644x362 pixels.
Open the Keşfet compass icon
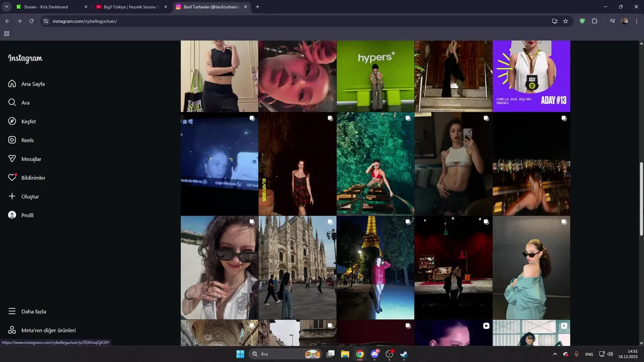pyautogui.click(x=12, y=121)
